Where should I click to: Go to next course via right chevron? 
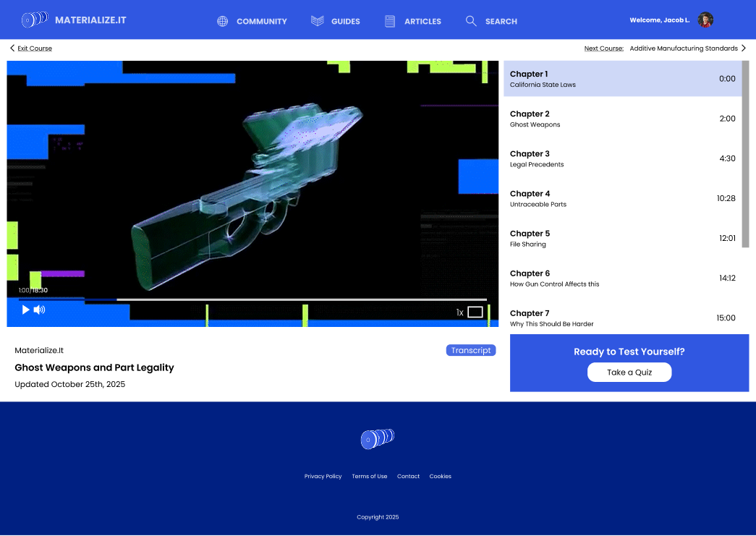point(744,48)
